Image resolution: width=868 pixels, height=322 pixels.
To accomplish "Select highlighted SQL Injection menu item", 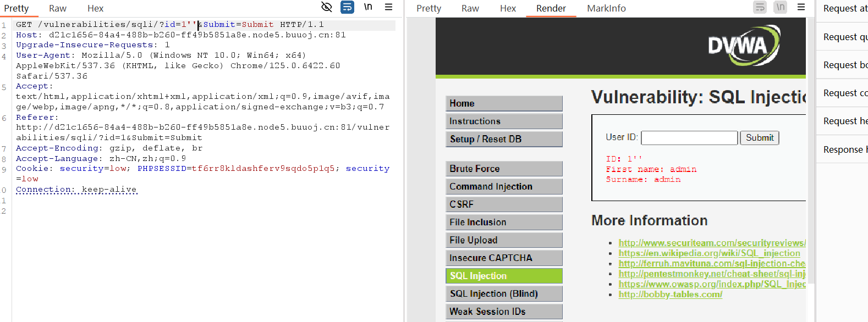I will pos(504,276).
